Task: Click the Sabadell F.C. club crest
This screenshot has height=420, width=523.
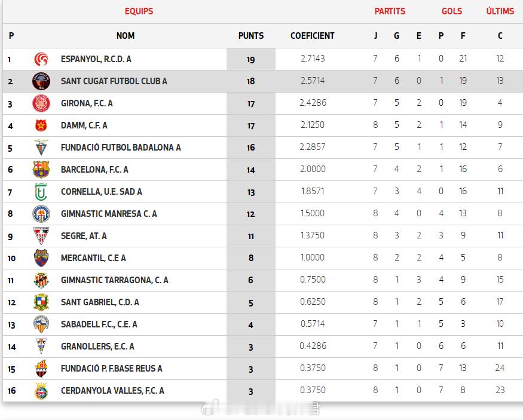Action: (41, 324)
